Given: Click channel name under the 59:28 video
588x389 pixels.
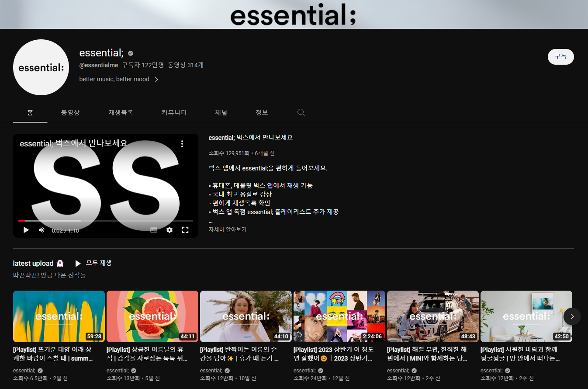Looking at the screenshot, I should (24, 371).
